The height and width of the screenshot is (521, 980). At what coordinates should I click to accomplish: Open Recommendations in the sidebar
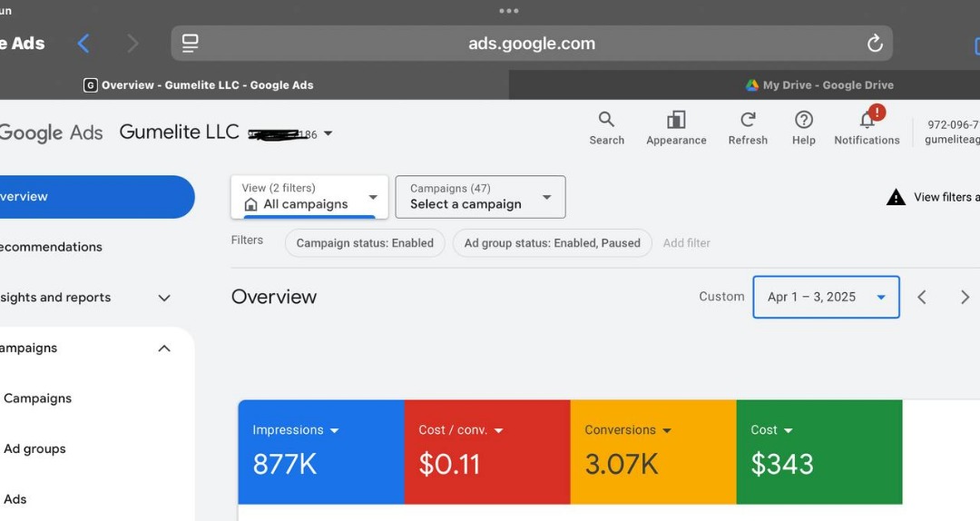(51, 247)
